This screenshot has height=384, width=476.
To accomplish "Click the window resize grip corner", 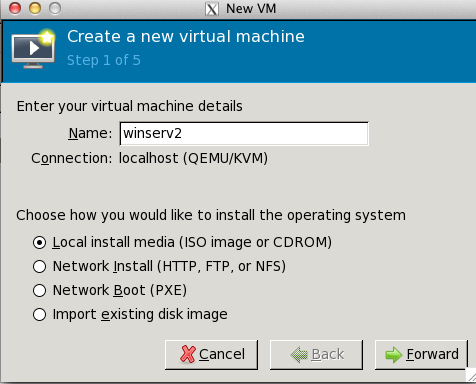I will click(471, 377).
